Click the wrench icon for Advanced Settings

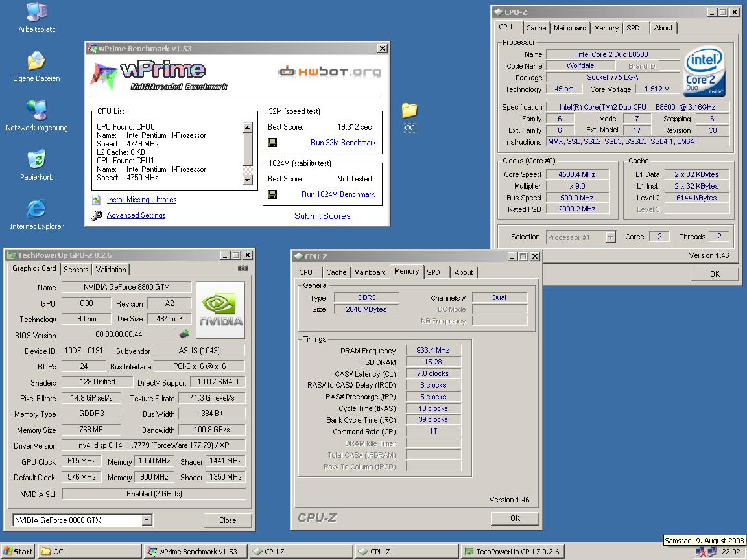click(97, 216)
